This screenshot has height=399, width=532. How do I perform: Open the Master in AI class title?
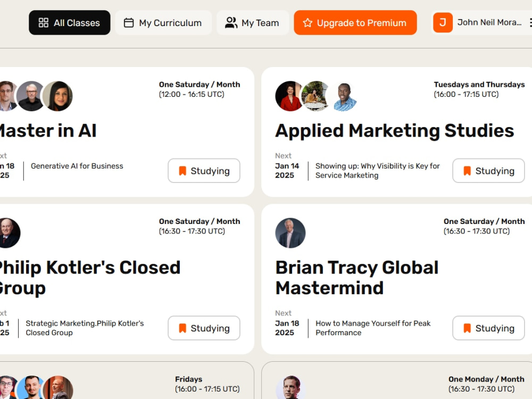pos(48,131)
